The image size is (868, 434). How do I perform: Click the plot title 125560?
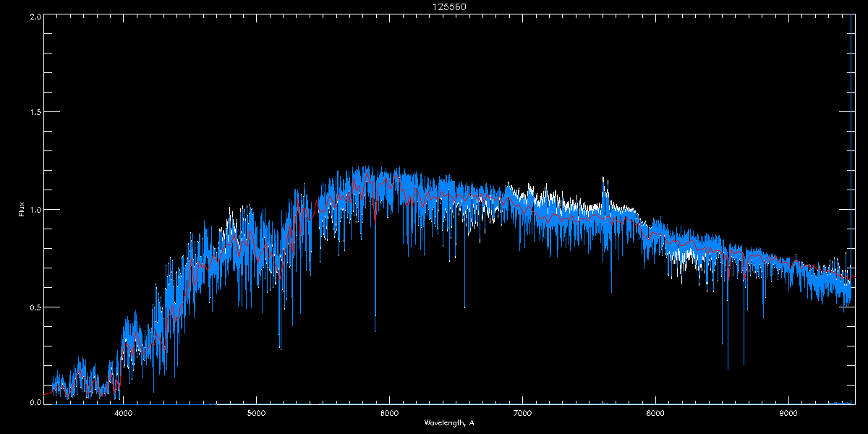pos(449,7)
